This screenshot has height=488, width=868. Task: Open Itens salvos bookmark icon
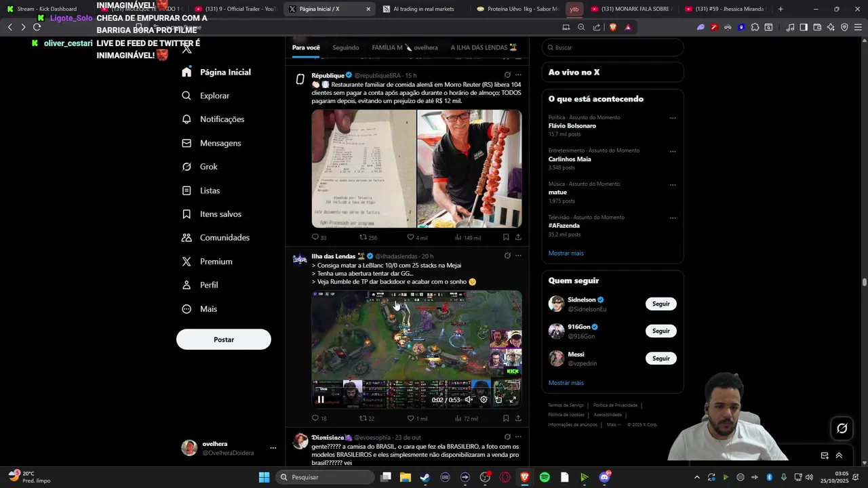tap(186, 214)
